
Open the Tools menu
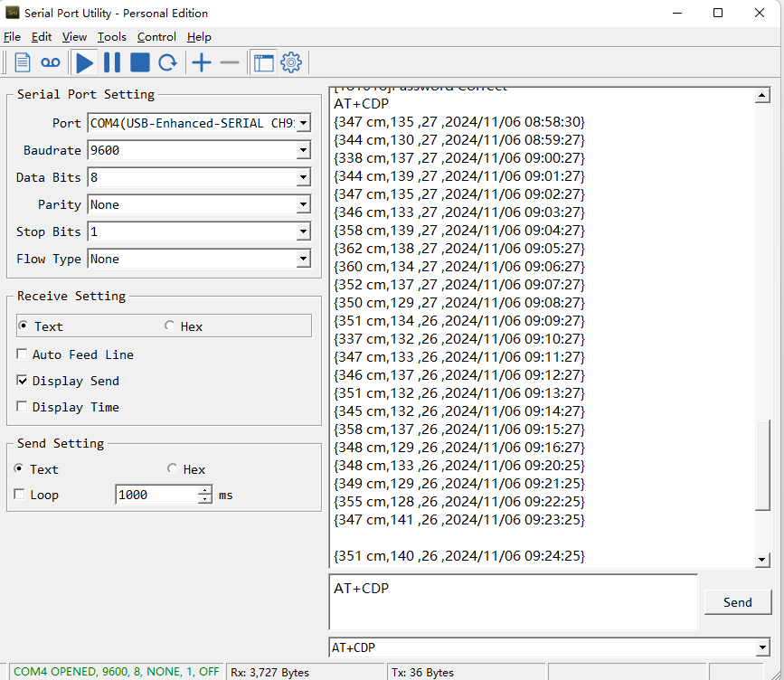click(111, 37)
